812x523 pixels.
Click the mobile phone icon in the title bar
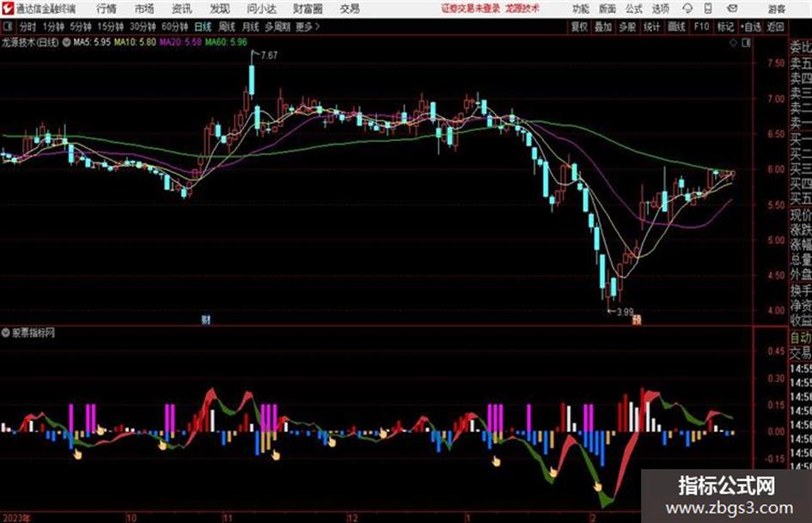click(708, 9)
